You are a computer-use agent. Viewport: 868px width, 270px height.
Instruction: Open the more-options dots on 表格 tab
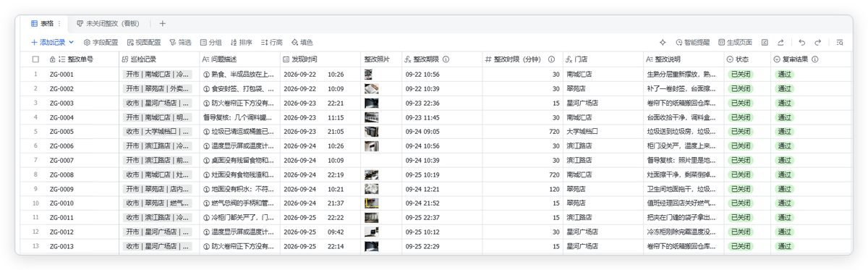(59, 23)
